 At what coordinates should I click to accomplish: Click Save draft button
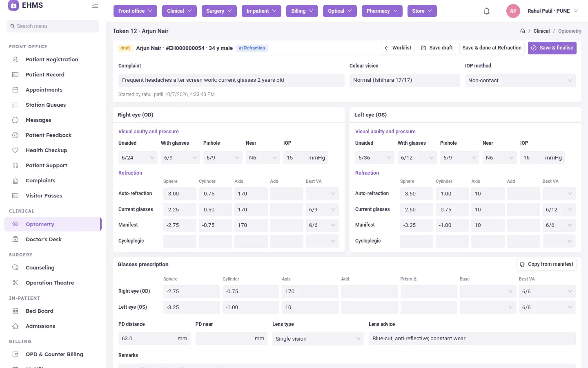click(x=437, y=48)
